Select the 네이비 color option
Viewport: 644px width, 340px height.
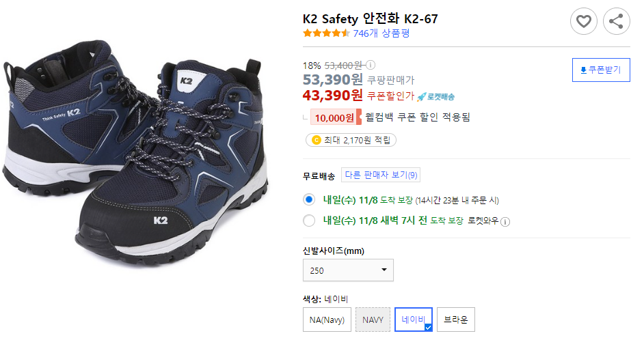(414, 320)
